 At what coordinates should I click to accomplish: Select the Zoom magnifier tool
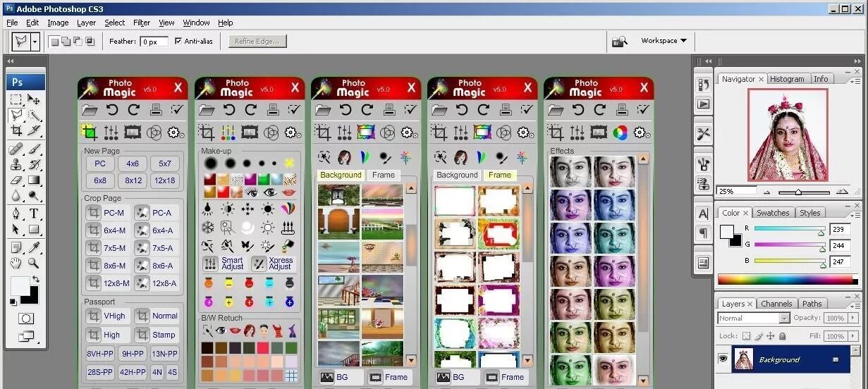[34, 263]
